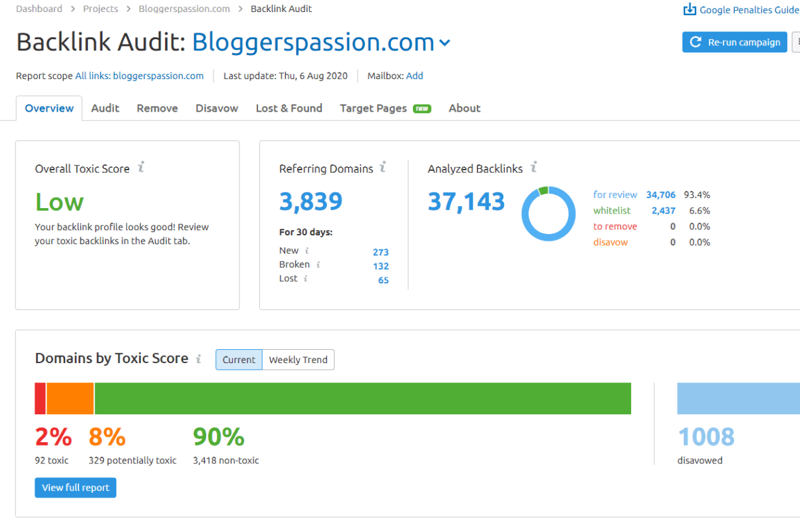Click the Dashboard breadcrumb link

(x=39, y=9)
